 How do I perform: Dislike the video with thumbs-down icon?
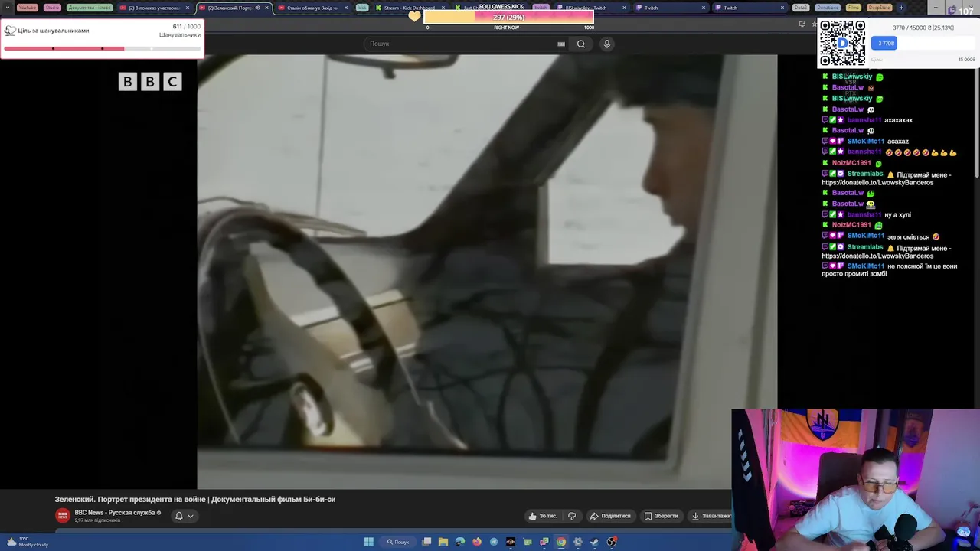click(x=572, y=516)
